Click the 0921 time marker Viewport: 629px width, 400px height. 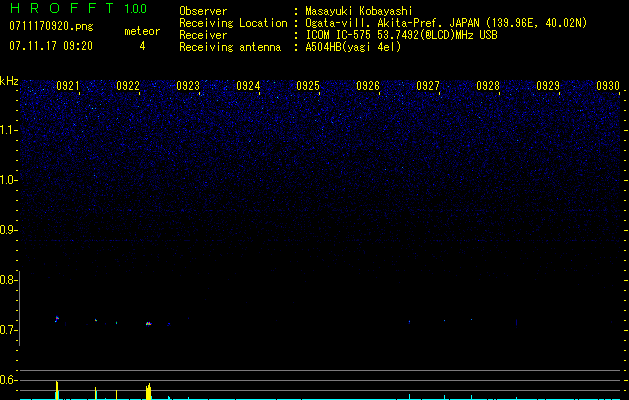click(x=68, y=86)
